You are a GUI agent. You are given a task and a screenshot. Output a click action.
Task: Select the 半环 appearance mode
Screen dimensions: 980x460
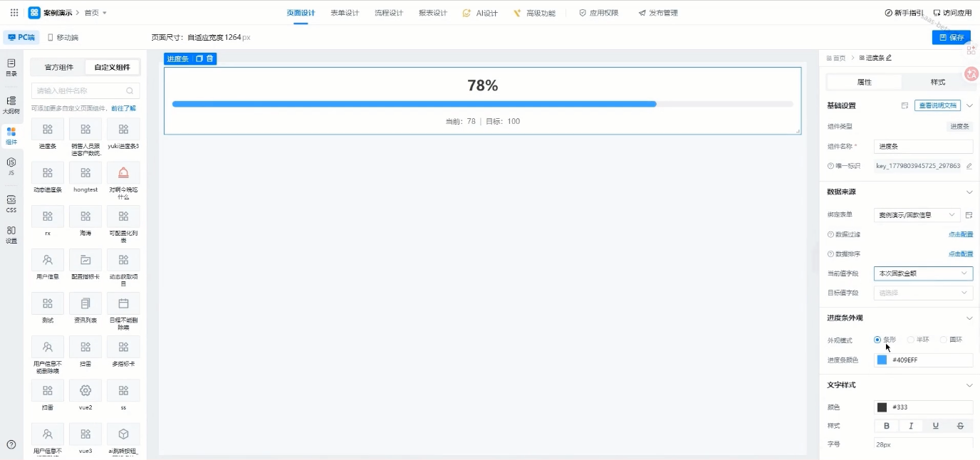click(918, 340)
